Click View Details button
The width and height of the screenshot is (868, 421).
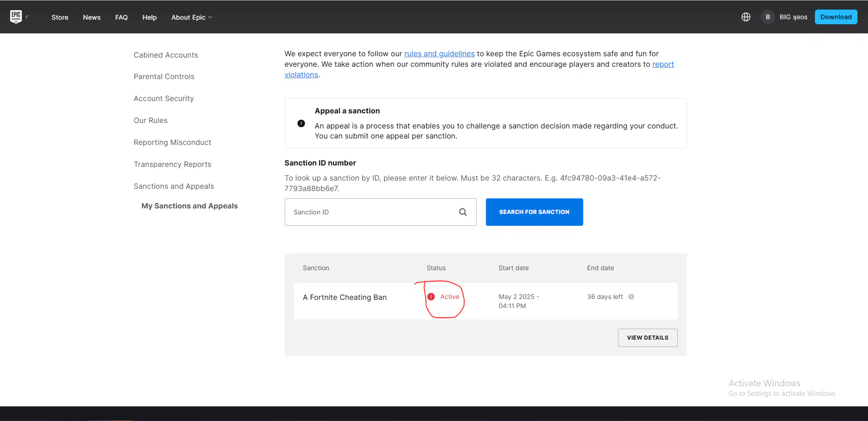coord(648,338)
